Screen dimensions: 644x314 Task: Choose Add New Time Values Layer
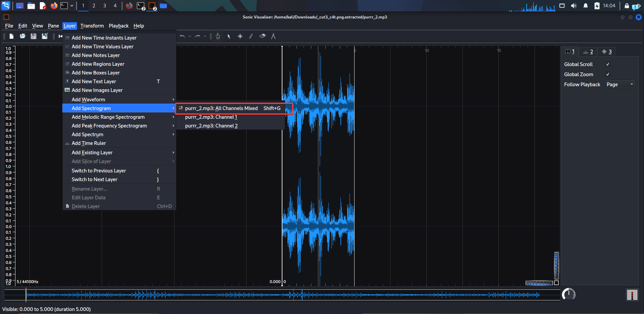pos(119,47)
